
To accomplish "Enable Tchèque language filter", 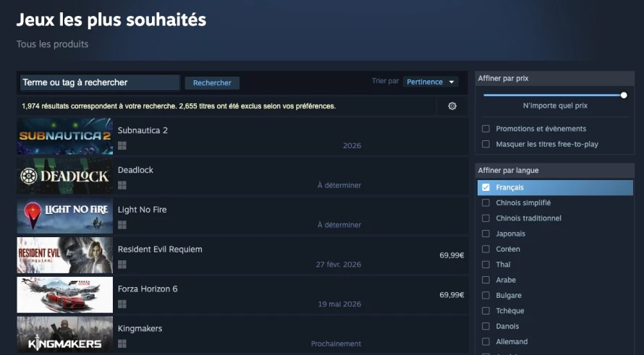I will [486, 311].
